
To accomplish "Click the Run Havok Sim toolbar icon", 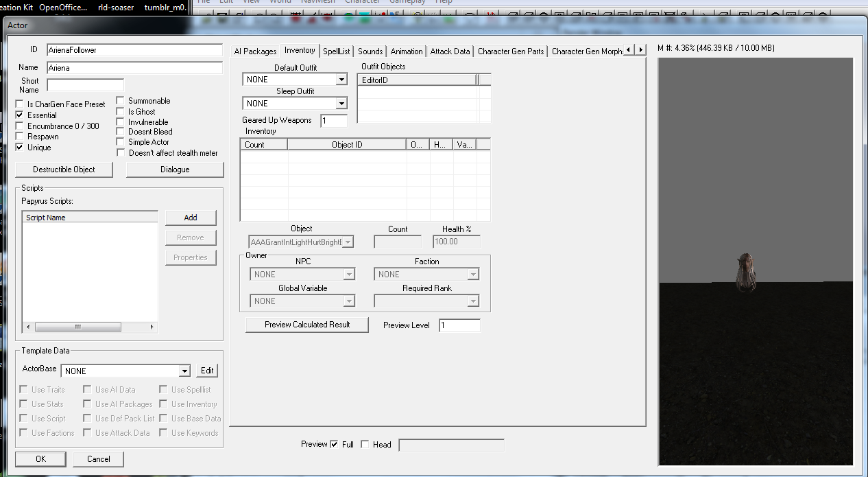I will [x=381, y=14].
